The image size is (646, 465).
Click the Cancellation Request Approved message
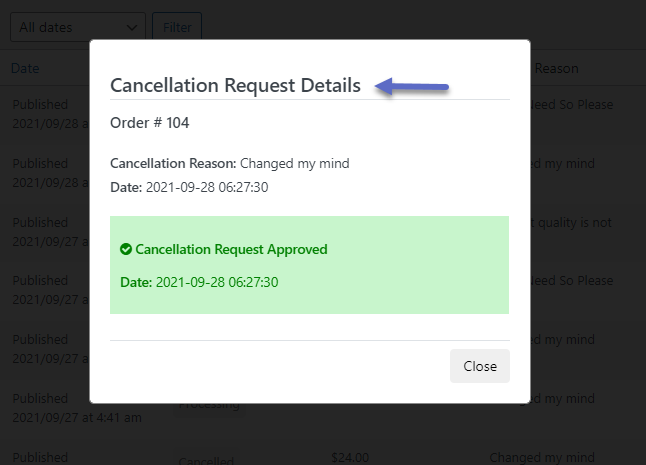(231, 249)
